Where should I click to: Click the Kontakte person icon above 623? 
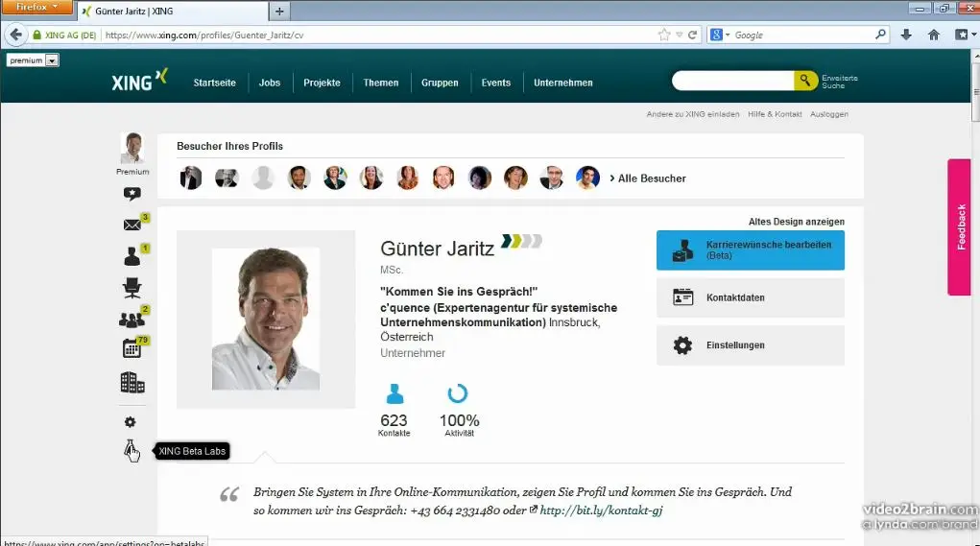tap(395, 394)
